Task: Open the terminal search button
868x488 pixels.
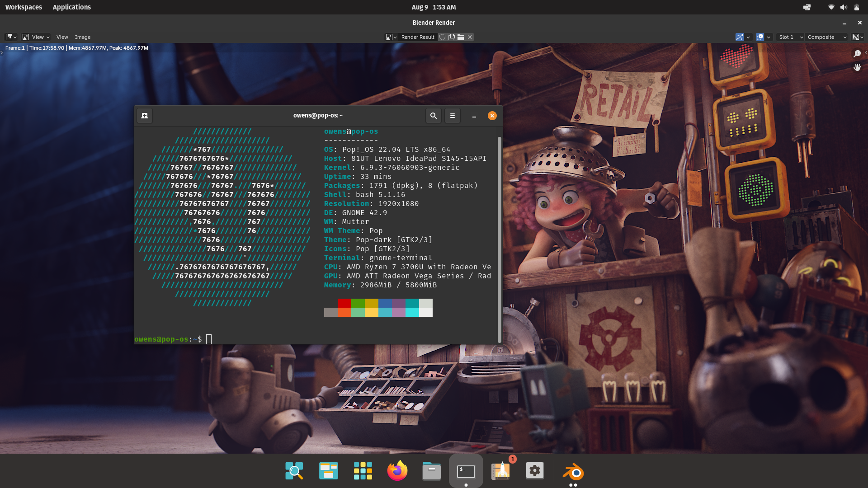Action: click(x=433, y=116)
